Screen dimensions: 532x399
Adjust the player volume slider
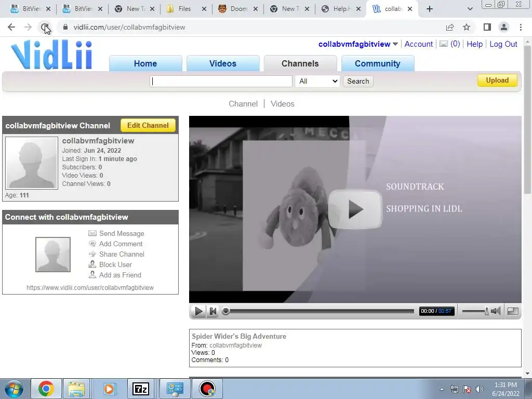click(475, 311)
